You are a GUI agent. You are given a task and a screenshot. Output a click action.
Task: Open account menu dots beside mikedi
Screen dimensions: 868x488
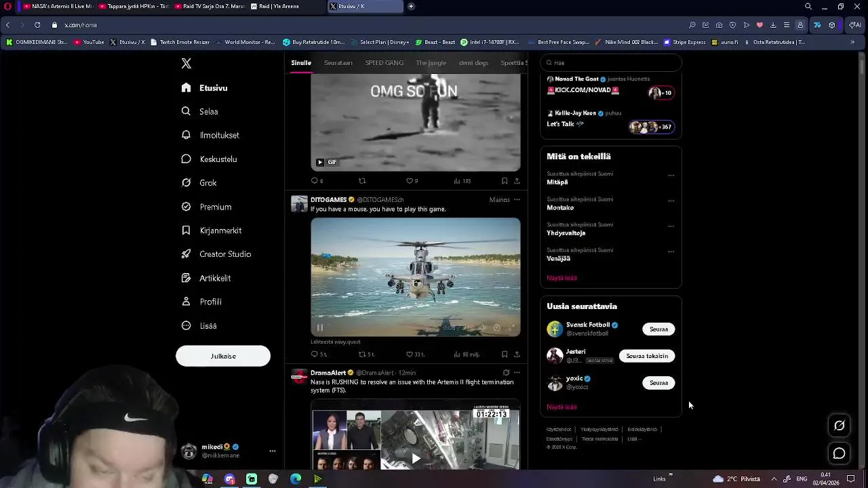tap(273, 451)
